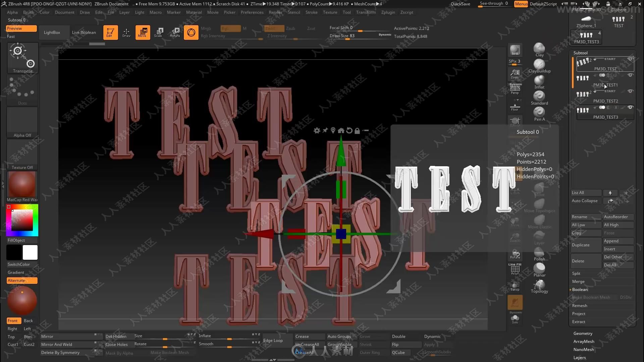The height and width of the screenshot is (362, 644).
Task: Click the BPR render icon
Action: tap(515, 50)
